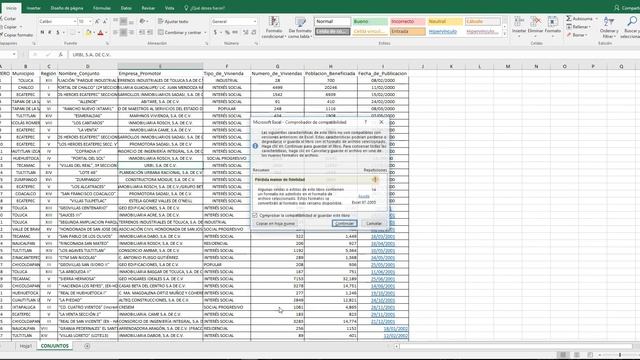
Task: Click the red font color icon
Action: coord(100,33)
